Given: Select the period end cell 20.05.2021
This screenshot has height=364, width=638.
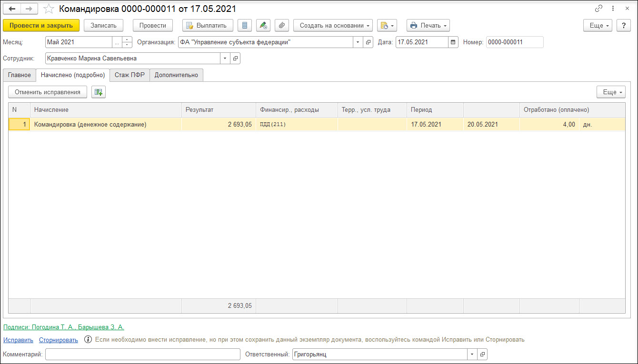Looking at the screenshot, I should pyautogui.click(x=491, y=124).
